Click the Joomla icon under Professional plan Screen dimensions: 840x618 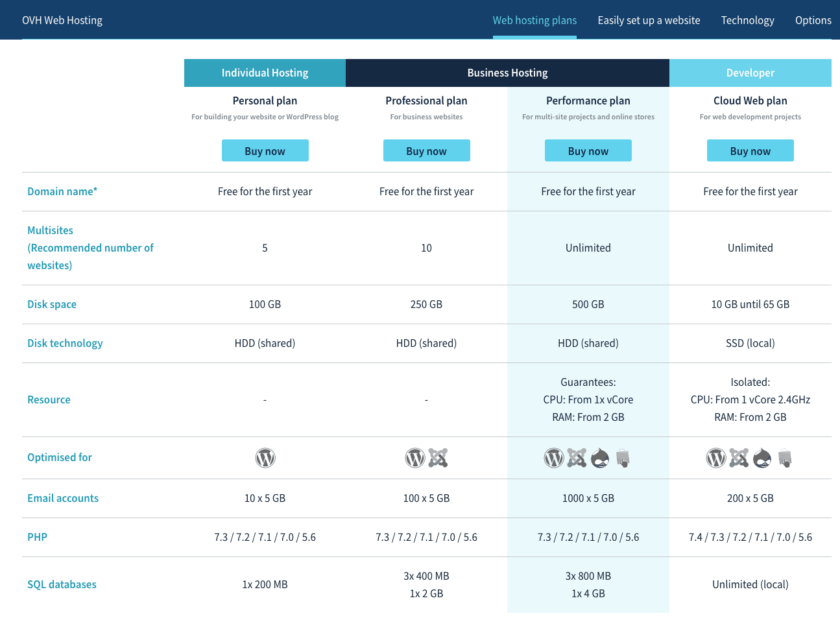[x=438, y=458]
